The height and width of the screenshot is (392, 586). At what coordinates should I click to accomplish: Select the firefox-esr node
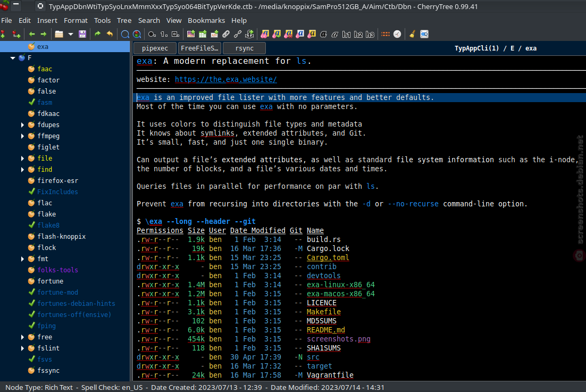pos(58,180)
